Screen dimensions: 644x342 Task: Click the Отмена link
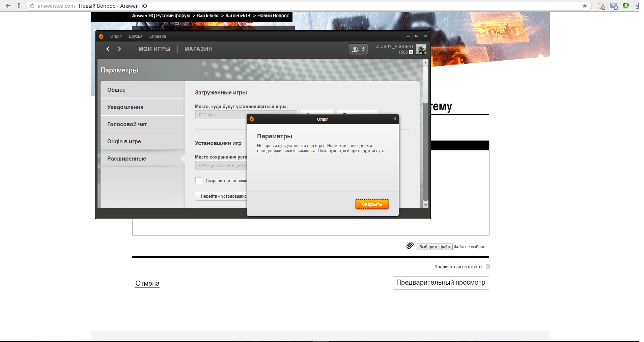pos(147,283)
